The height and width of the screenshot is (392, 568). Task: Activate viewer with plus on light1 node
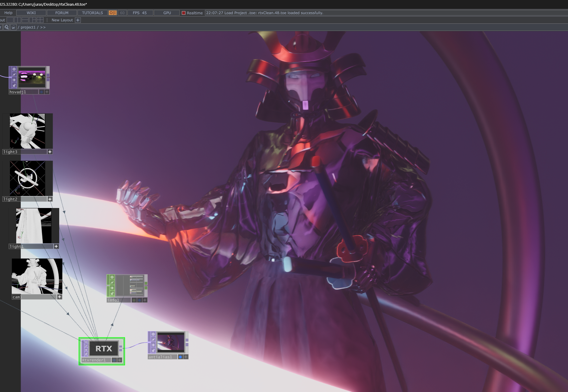(56, 246)
